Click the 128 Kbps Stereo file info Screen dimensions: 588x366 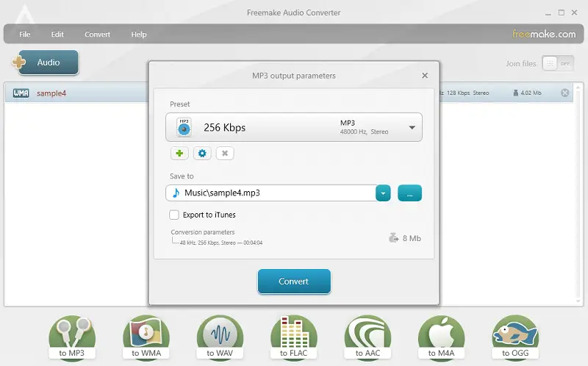[467, 93]
